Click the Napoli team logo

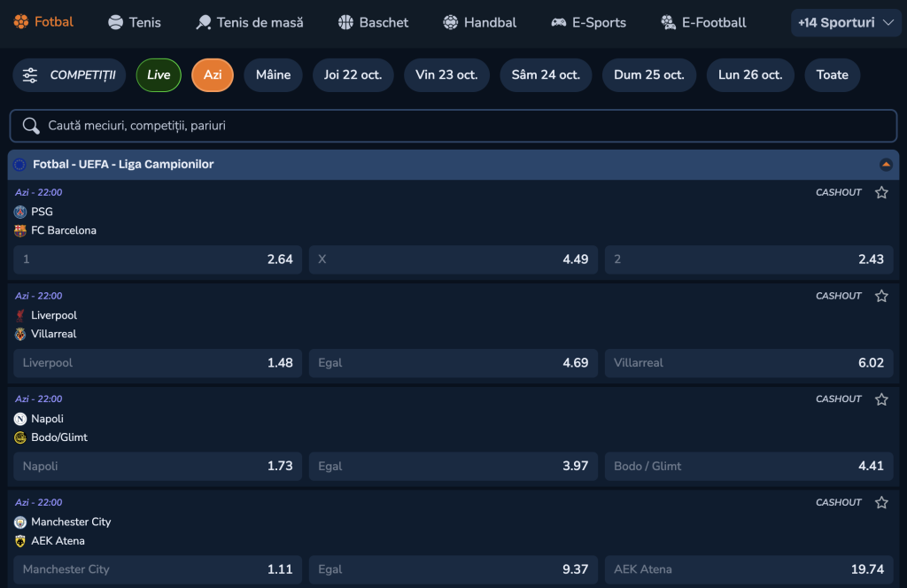20,419
